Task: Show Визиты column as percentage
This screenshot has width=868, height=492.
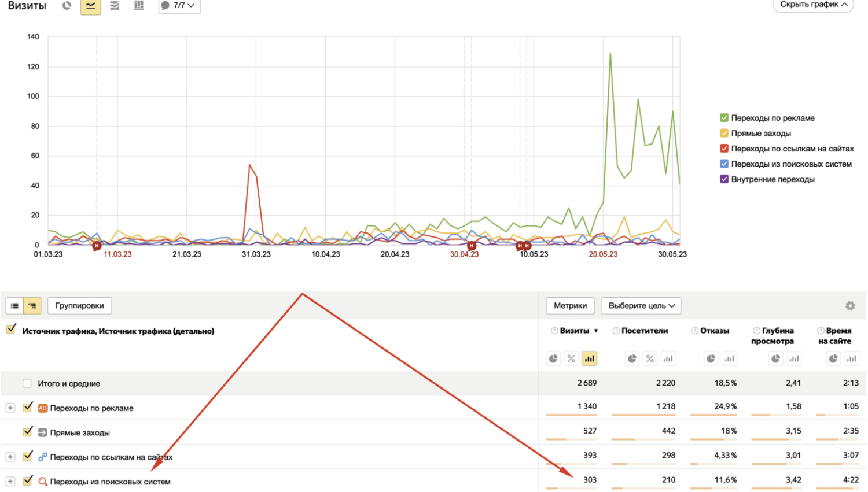Action: point(571,359)
